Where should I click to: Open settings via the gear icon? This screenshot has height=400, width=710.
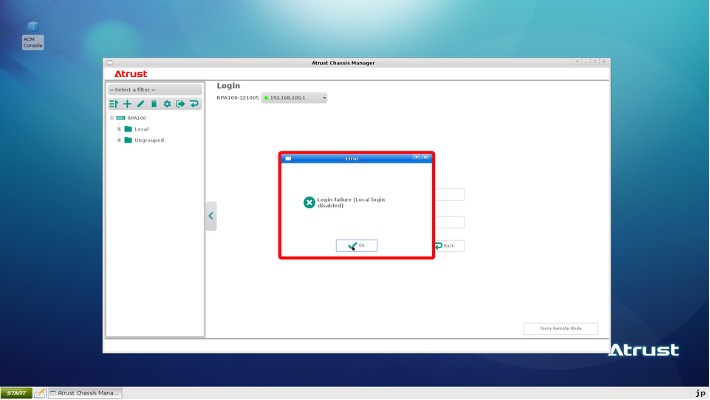point(167,103)
